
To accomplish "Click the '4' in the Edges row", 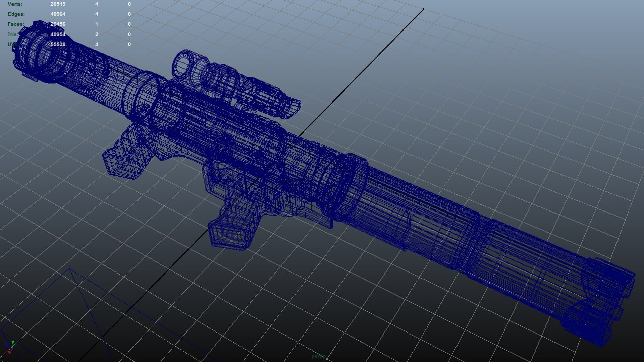I will point(97,14).
